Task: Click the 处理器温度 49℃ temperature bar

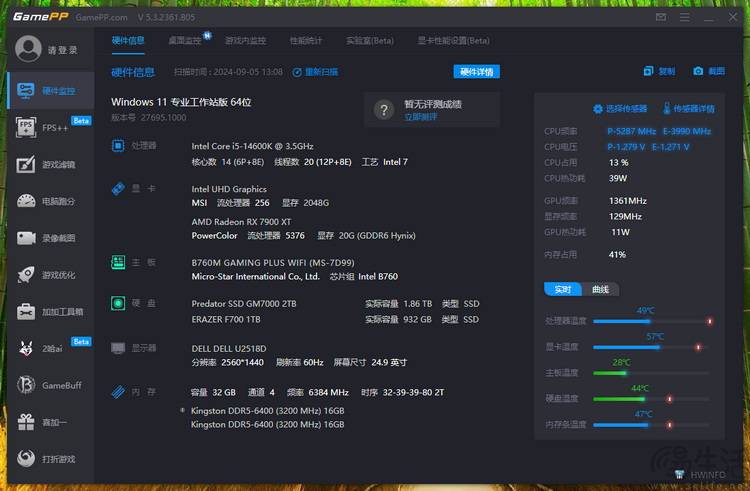Action: click(652, 321)
